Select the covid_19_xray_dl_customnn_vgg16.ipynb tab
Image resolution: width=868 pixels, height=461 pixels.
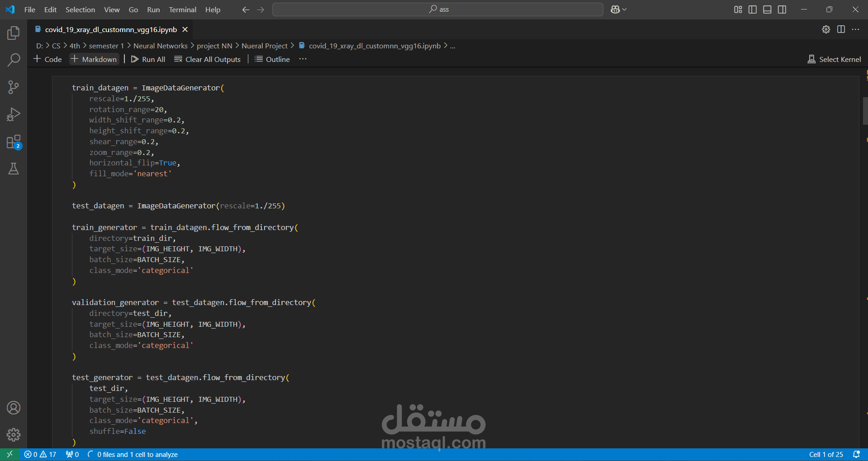coord(111,29)
